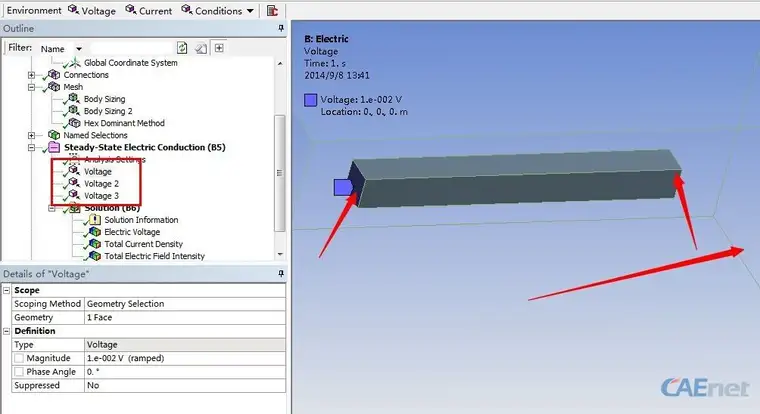Click outline scrollbar down arrow
Image resolution: width=760 pixels, height=414 pixels.
[x=280, y=254]
